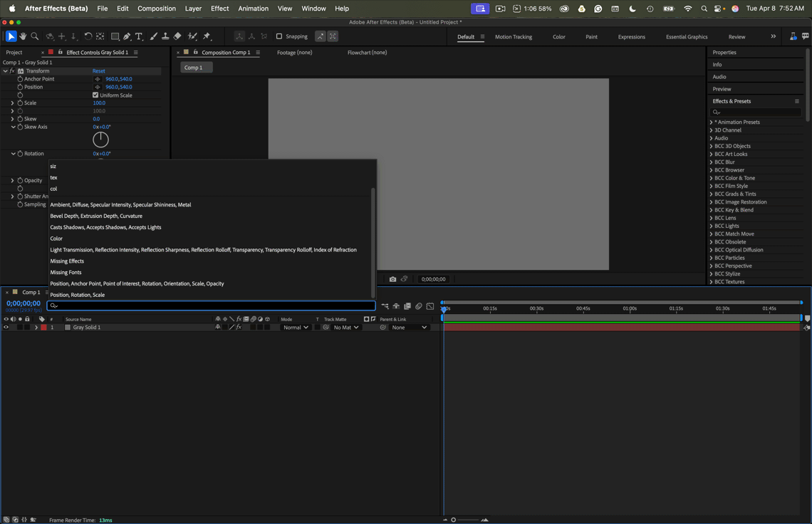Click the Position crosshair picker
This screenshot has height=524, width=812.
[98, 87]
